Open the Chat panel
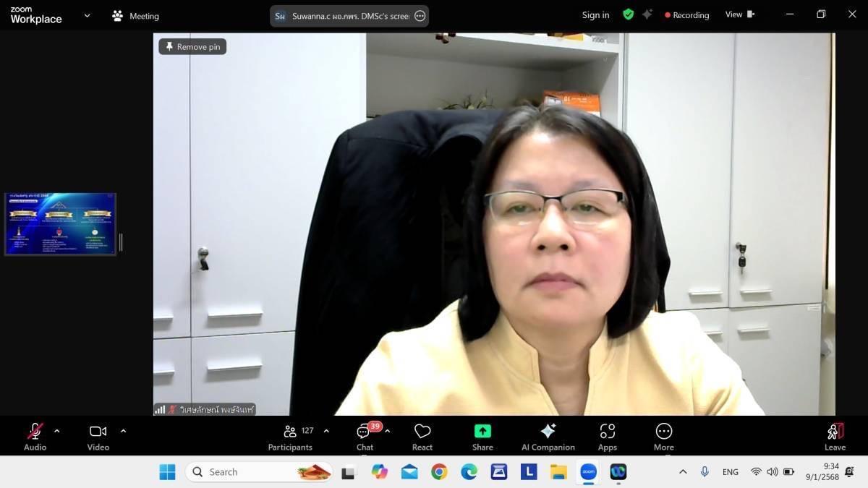This screenshot has width=868, height=488. pyautogui.click(x=365, y=437)
